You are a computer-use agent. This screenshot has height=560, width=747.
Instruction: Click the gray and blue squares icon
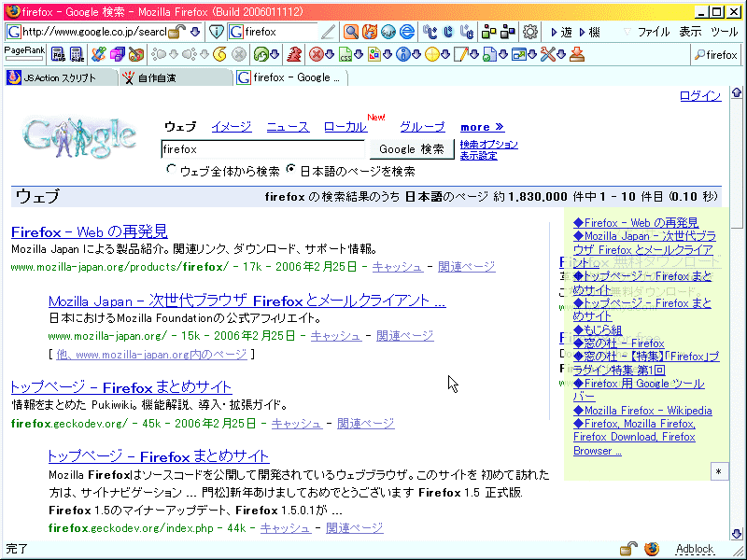click(508, 32)
